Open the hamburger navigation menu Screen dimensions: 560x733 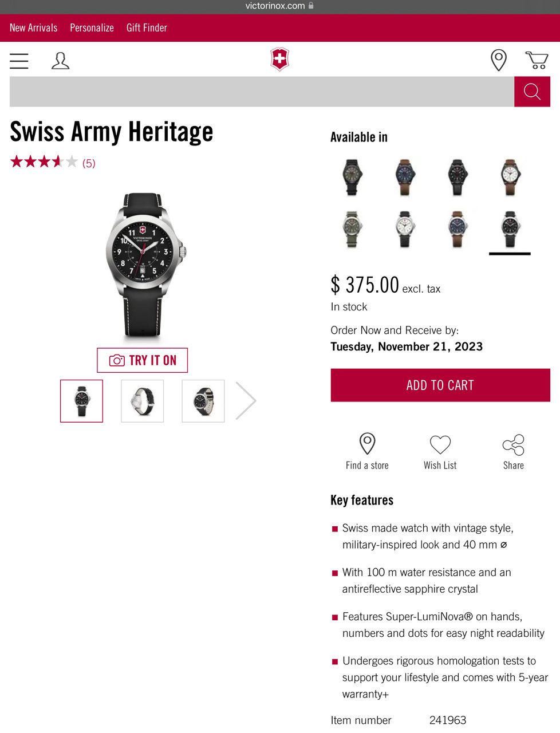click(x=19, y=61)
